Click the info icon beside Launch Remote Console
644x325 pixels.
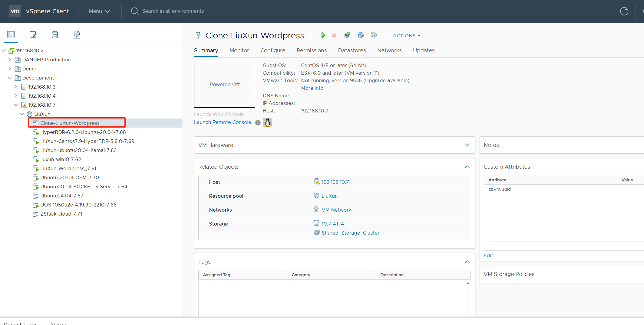pos(258,122)
